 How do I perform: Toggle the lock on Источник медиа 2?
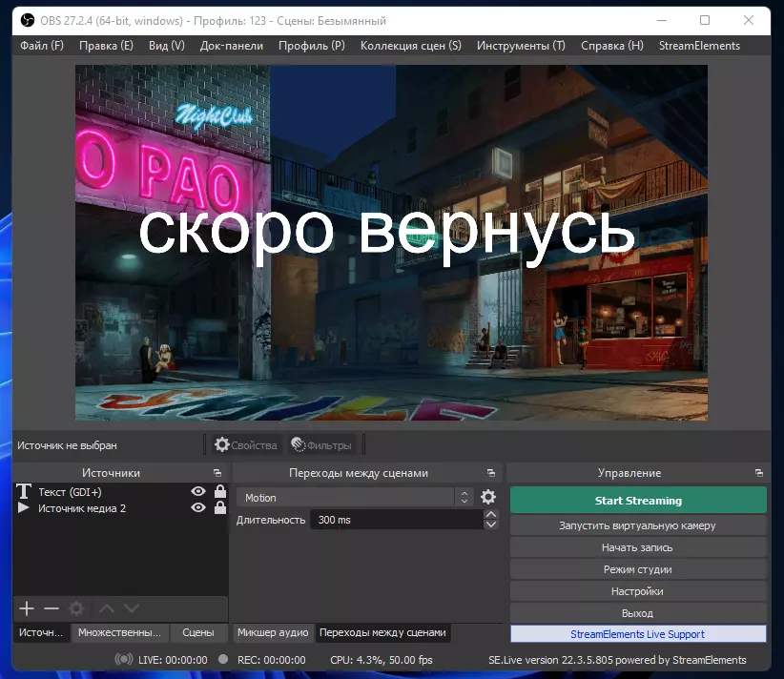(x=220, y=508)
